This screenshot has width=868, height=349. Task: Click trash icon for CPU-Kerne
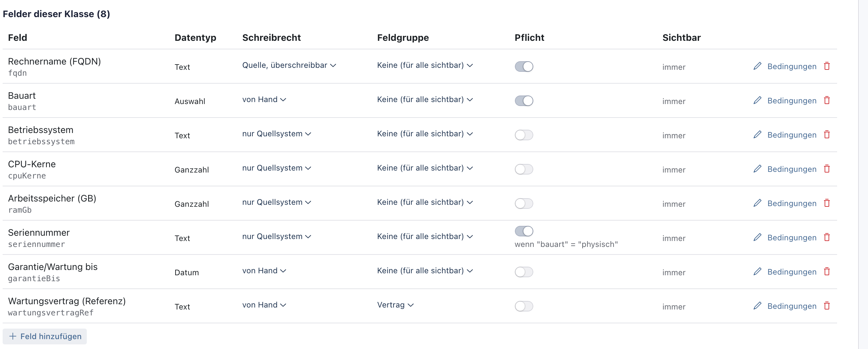827,169
